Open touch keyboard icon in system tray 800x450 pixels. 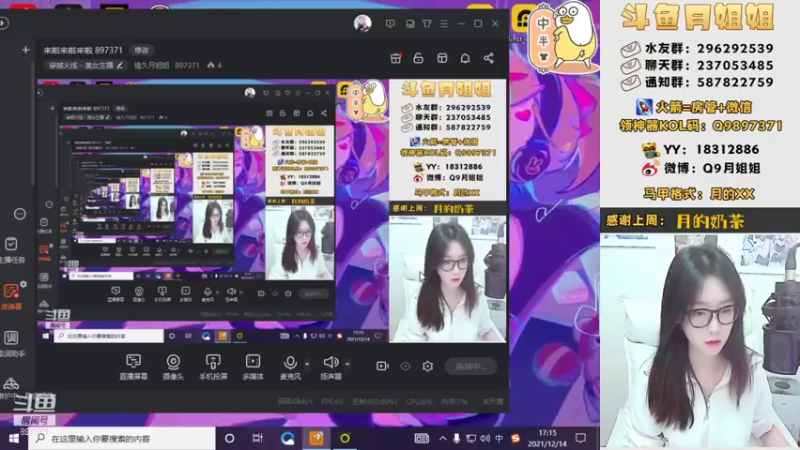[x=421, y=438]
